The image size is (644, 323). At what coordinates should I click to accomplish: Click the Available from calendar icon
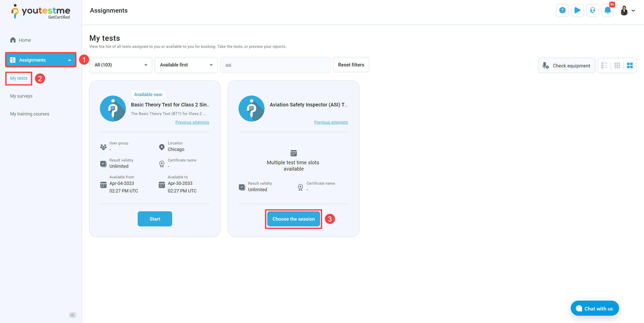(103, 185)
